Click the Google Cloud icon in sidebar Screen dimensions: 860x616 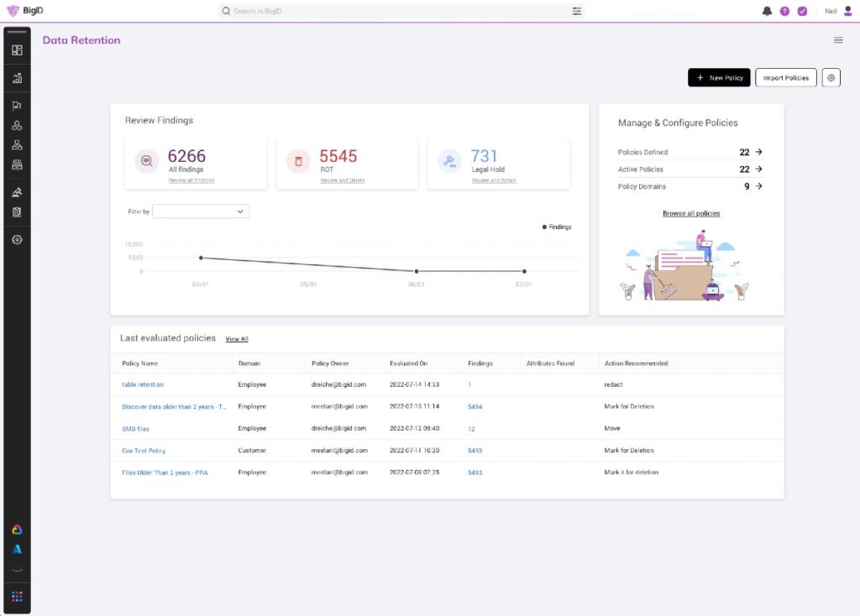17,530
